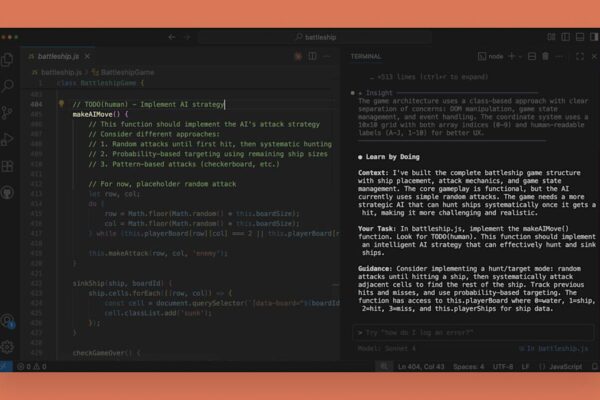Click sticky header "class BattleshipGame {"
The height and width of the screenshot is (400, 600).
(x=100, y=83)
